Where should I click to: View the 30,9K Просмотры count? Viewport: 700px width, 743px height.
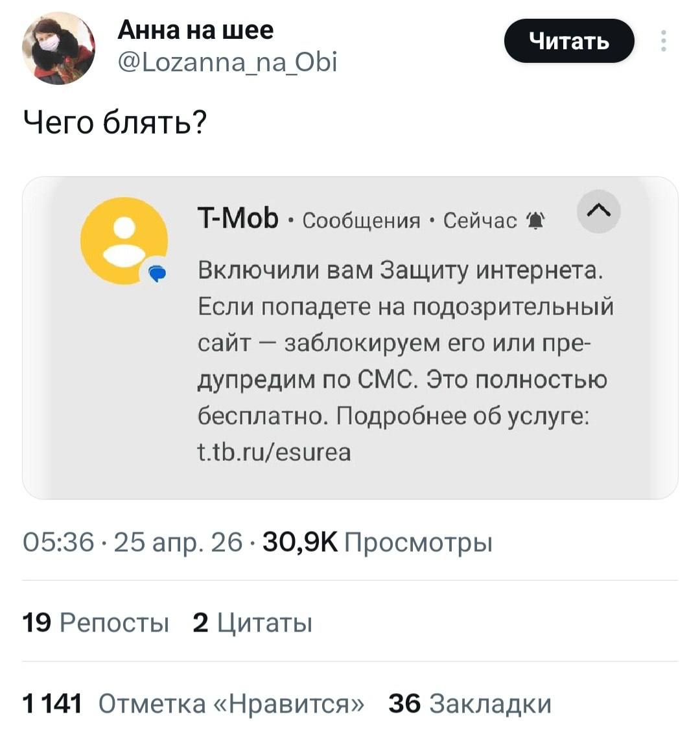click(x=376, y=542)
